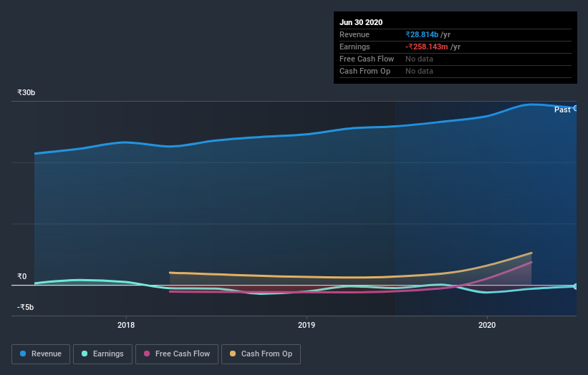Click the ₹28.814b revenue value
This screenshot has height=375, width=588.
point(422,35)
